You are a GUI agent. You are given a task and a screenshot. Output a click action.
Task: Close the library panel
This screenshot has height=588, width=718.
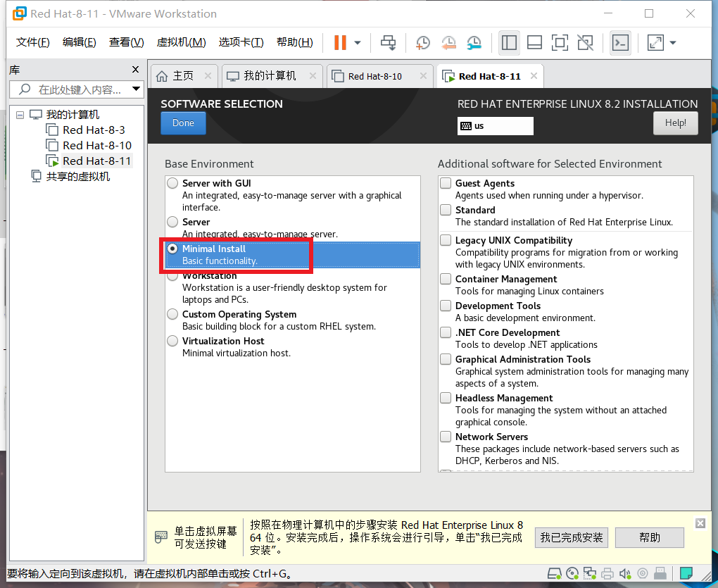point(135,70)
